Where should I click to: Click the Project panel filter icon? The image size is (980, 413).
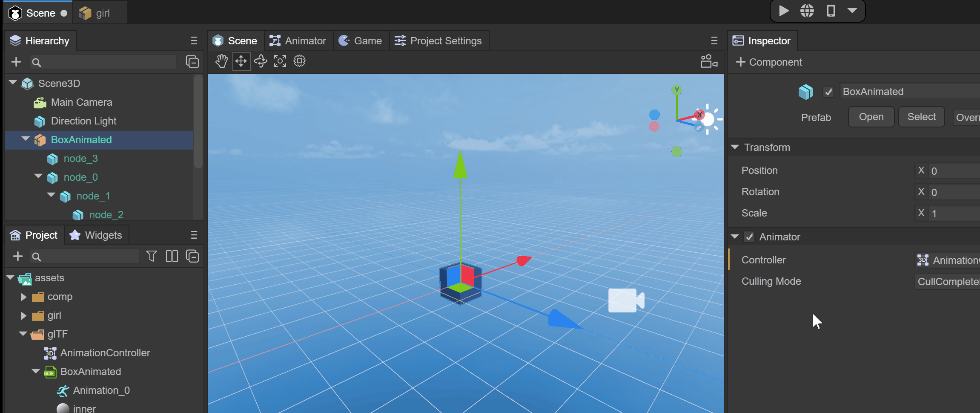[x=151, y=256]
